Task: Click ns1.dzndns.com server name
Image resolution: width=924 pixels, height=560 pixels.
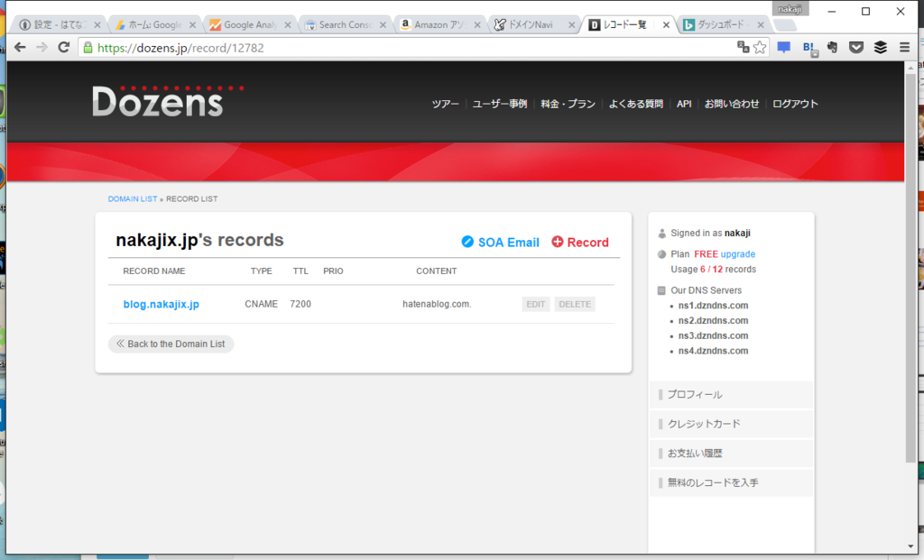Action: click(713, 306)
